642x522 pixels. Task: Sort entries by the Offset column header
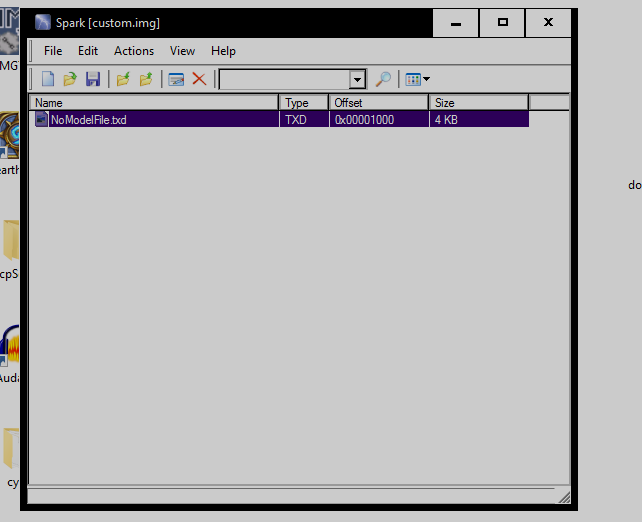[379, 102]
